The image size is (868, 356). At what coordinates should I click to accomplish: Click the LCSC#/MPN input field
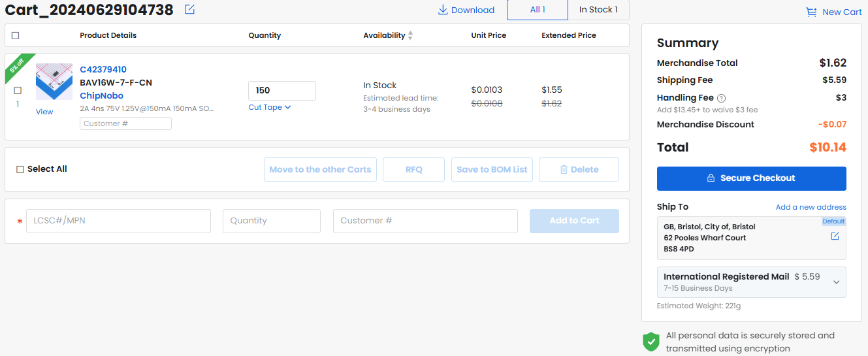(x=118, y=221)
